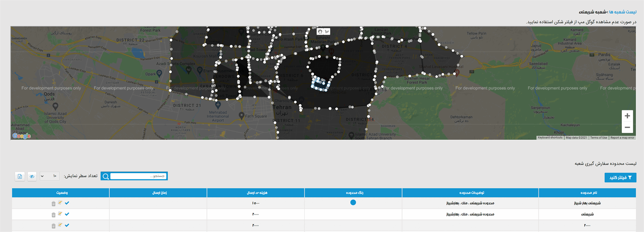This screenshot has height=232, width=644.
Task: Open the map Terms of Use link
Action: click(599, 138)
